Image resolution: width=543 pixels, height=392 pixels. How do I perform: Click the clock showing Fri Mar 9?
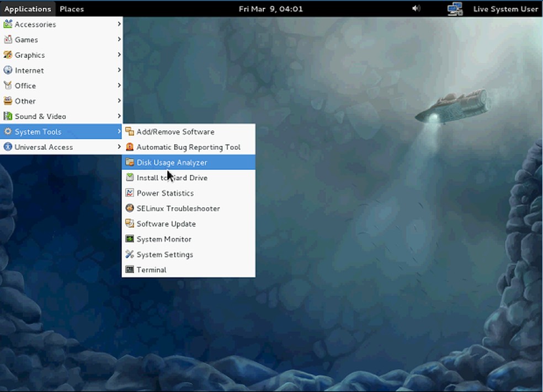click(x=271, y=9)
